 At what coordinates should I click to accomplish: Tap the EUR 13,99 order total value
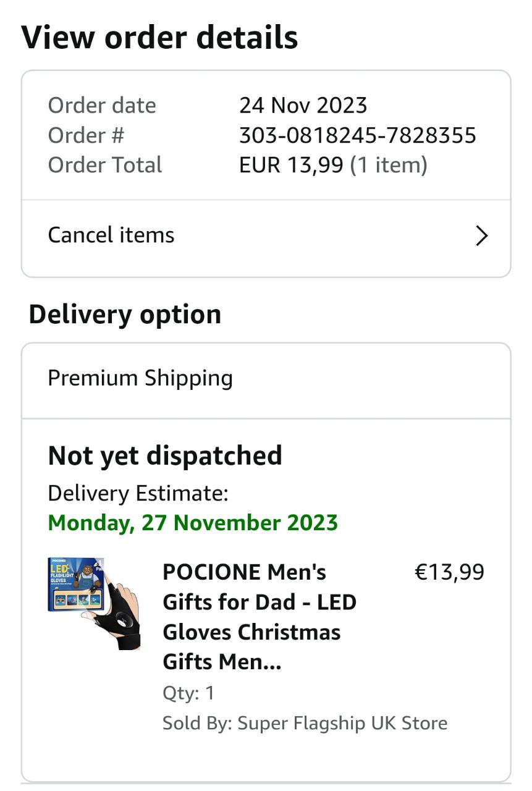(x=291, y=165)
